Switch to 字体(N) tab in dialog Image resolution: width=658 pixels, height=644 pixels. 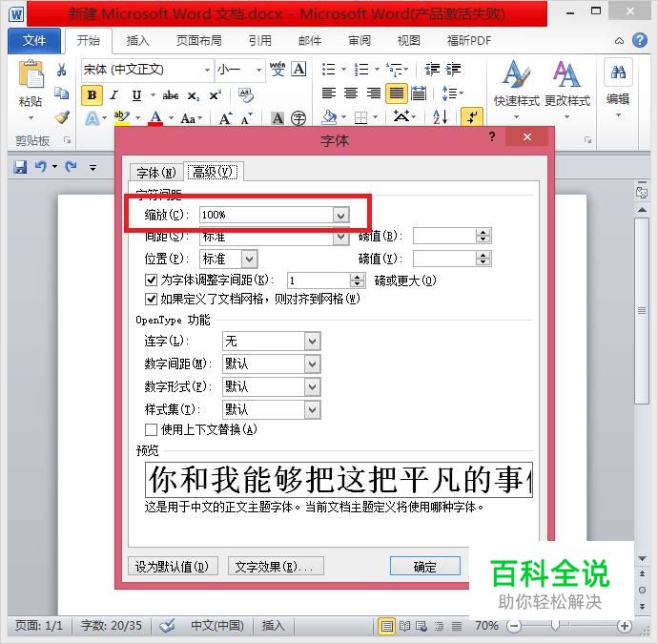[x=156, y=173]
